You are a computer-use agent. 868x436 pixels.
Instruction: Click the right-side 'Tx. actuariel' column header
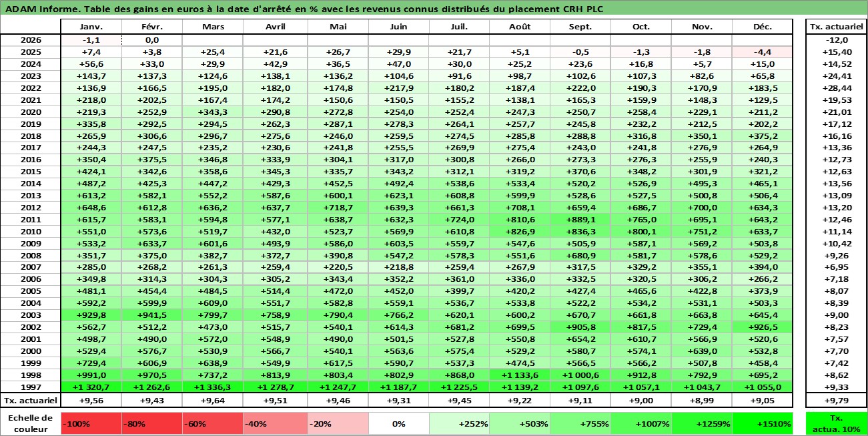click(836, 27)
